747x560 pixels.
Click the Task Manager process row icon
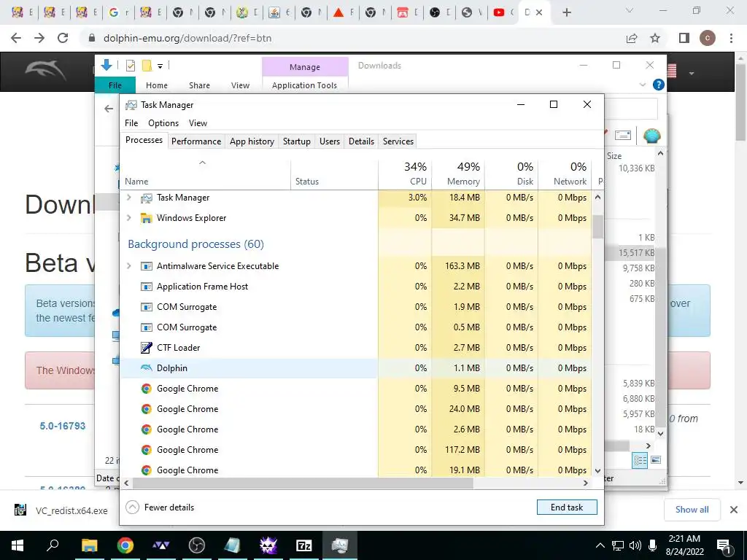[146, 198]
